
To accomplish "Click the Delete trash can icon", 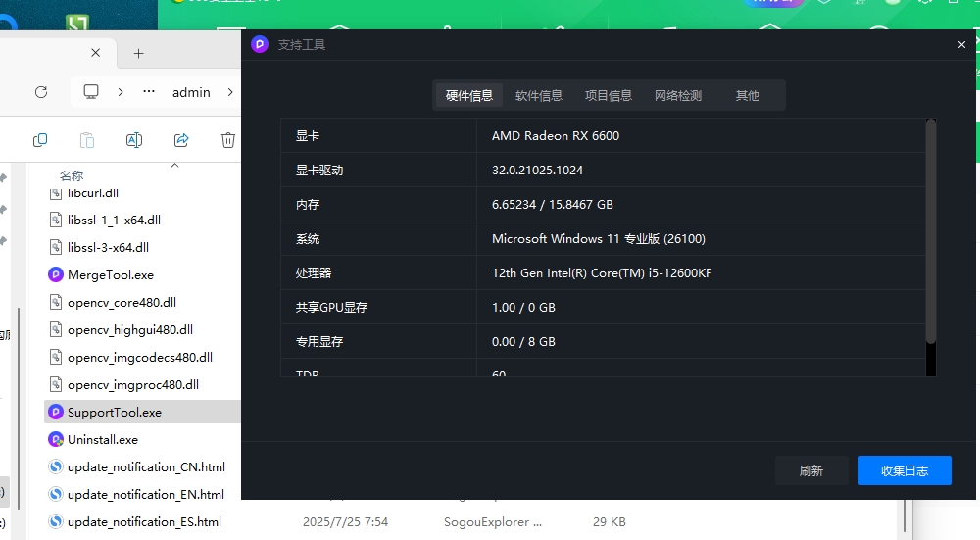I will 228,140.
